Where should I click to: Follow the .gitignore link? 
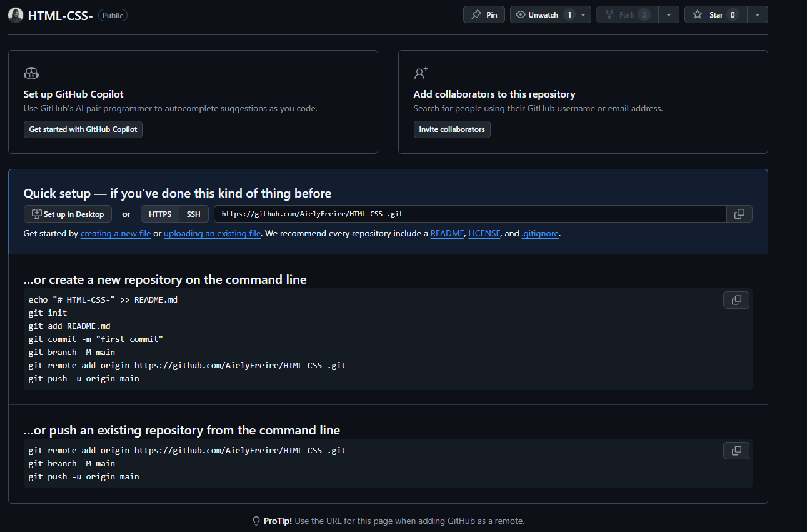(540, 233)
